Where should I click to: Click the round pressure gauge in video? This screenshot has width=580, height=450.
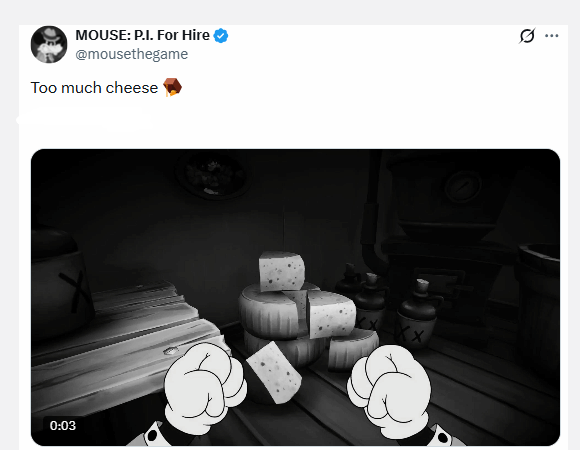tap(462, 186)
